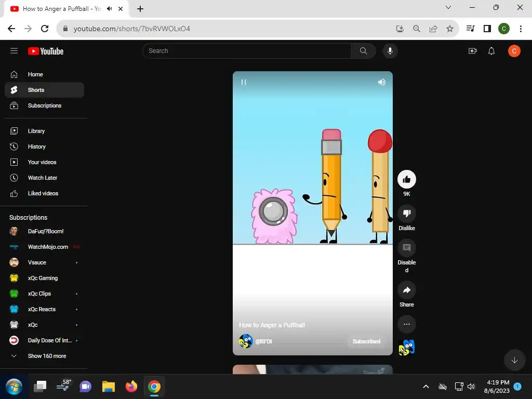Open WatchMojo.com subscription channel
This screenshot has height=399, width=532.
(x=45, y=247)
